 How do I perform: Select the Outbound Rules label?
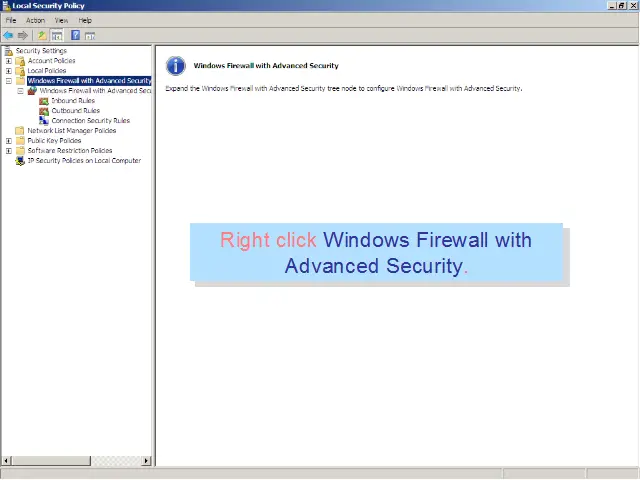pyautogui.click(x=76, y=111)
